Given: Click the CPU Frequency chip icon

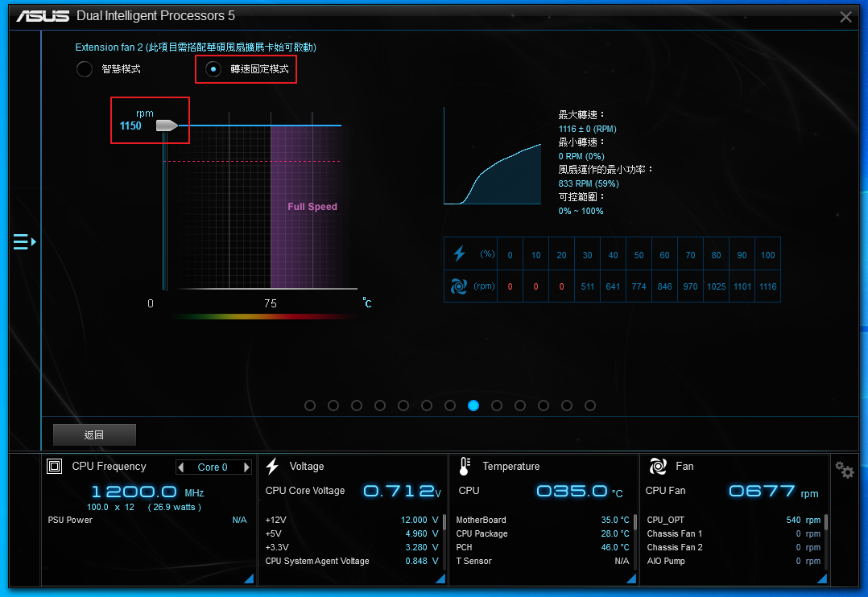Looking at the screenshot, I should [x=54, y=467].
